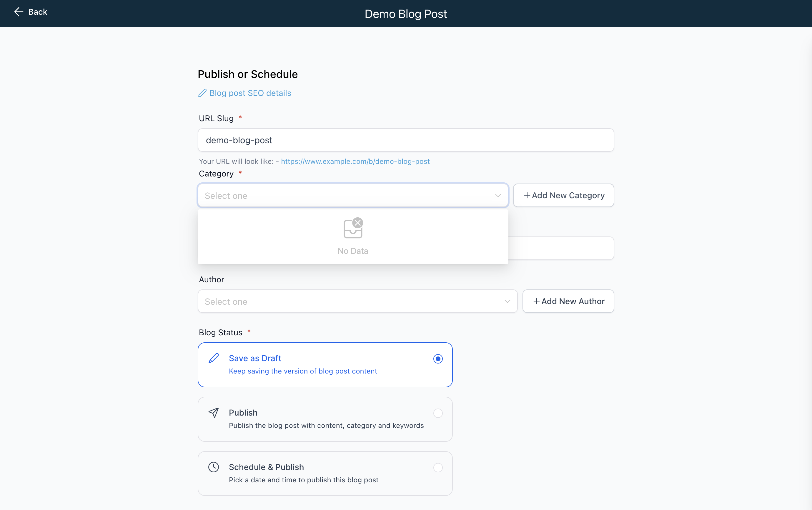The height and width of the screenshot is (510, 812).
Task: Open Blog post SEO details link
Action: (250, 93)
